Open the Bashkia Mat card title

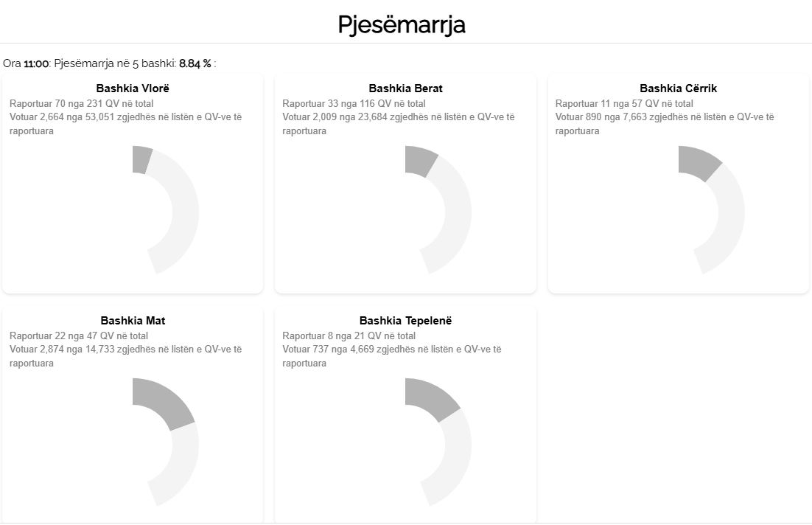(x=133, y=321)
